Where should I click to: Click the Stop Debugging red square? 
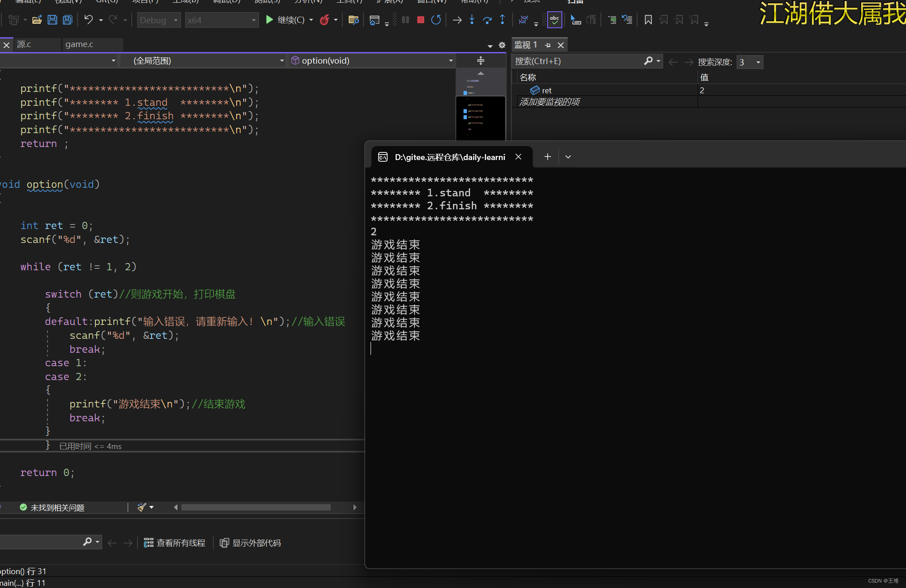click(x=420, y=20)
